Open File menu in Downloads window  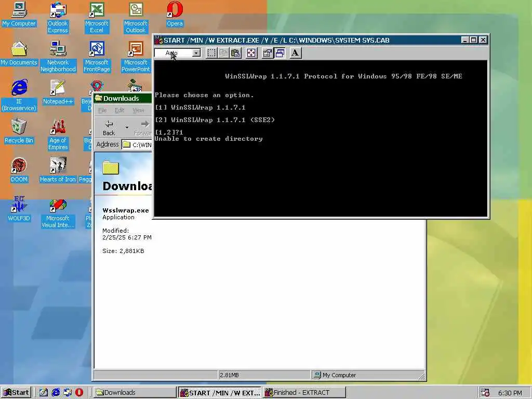coord(102,110)
